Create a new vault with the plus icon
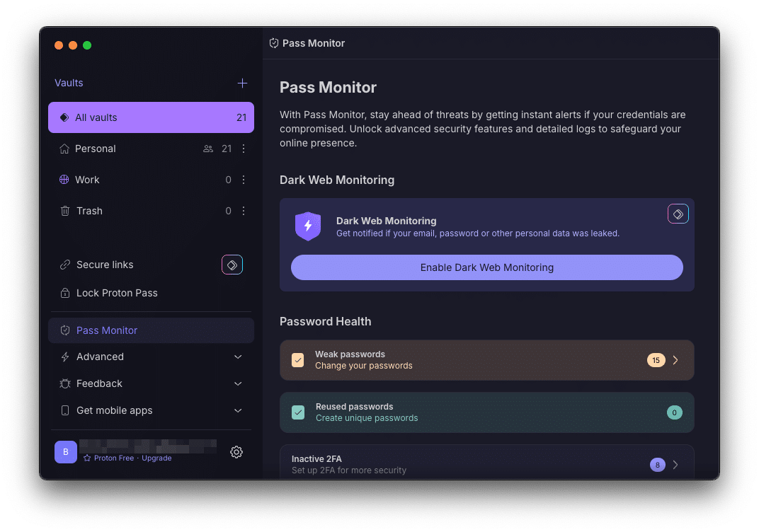 pyautogui.click(x=242, y=83)
